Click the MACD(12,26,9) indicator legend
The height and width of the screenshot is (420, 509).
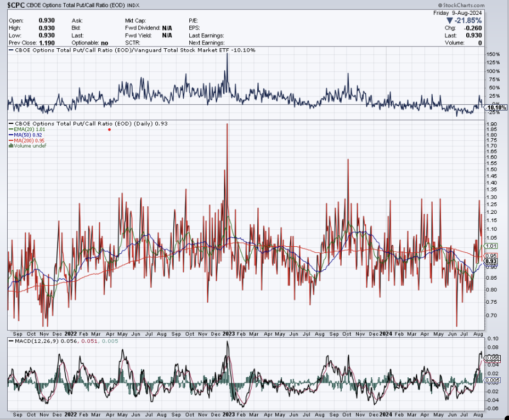63,341
